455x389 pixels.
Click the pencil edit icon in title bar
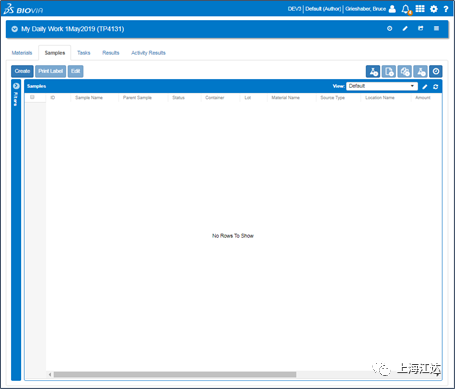point(405,29)
